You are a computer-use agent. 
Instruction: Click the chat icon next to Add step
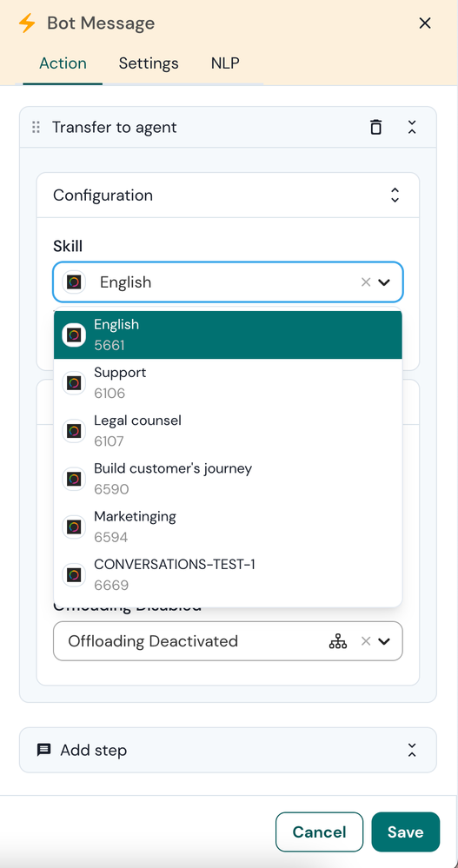click(43, 750)
